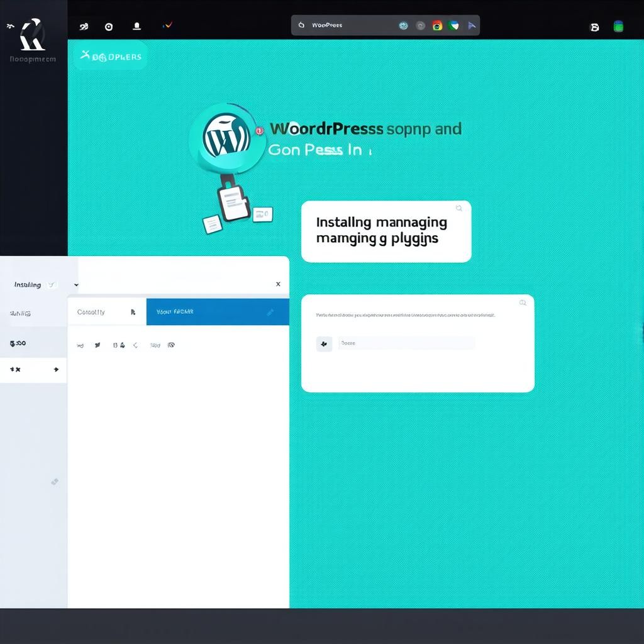Click the magnifier icon in the lower white card
The height and width of the screenshot is (644, 644).
pyautogui.click(x=523, y=303)
